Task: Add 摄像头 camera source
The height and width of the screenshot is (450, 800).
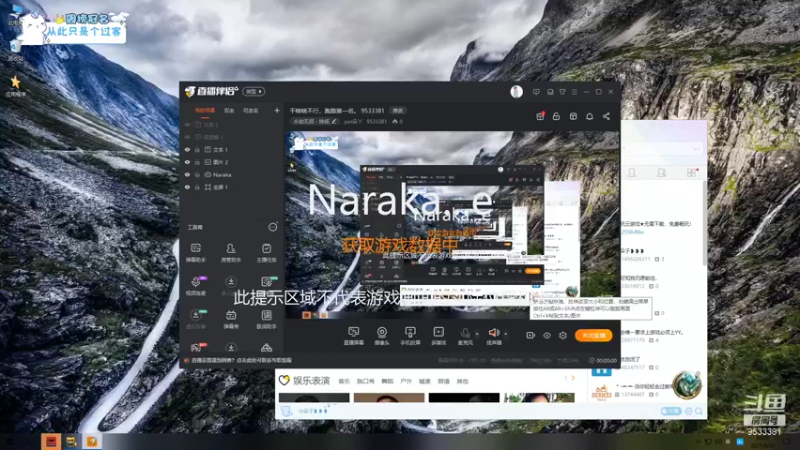Action: [x=382, y=336]
